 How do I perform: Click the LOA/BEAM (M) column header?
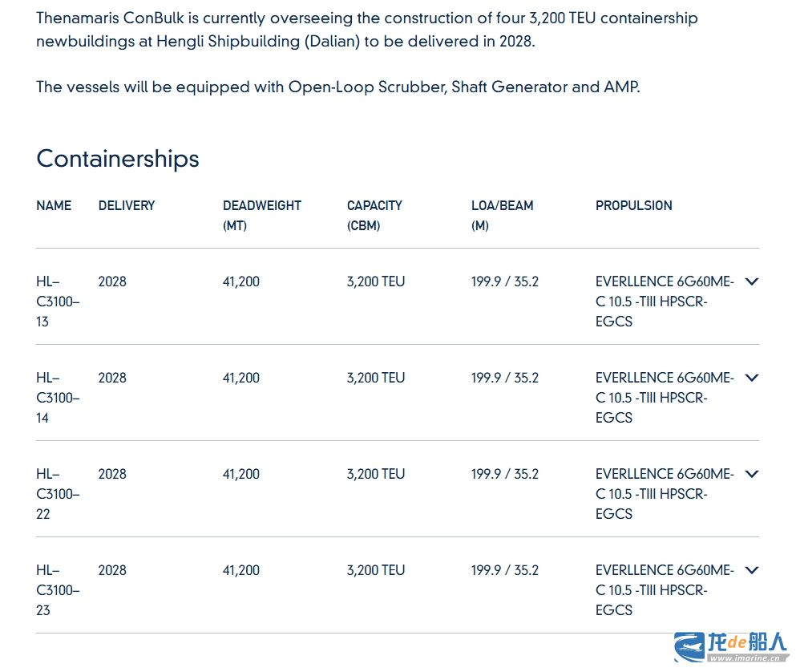point(502,216)
